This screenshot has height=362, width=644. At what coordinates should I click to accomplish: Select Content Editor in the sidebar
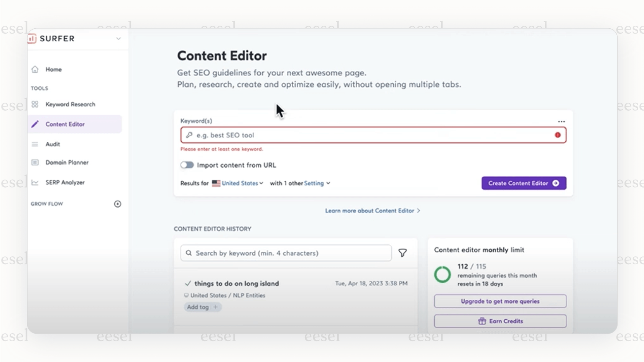pyautogui.click(x=65, y=124)
